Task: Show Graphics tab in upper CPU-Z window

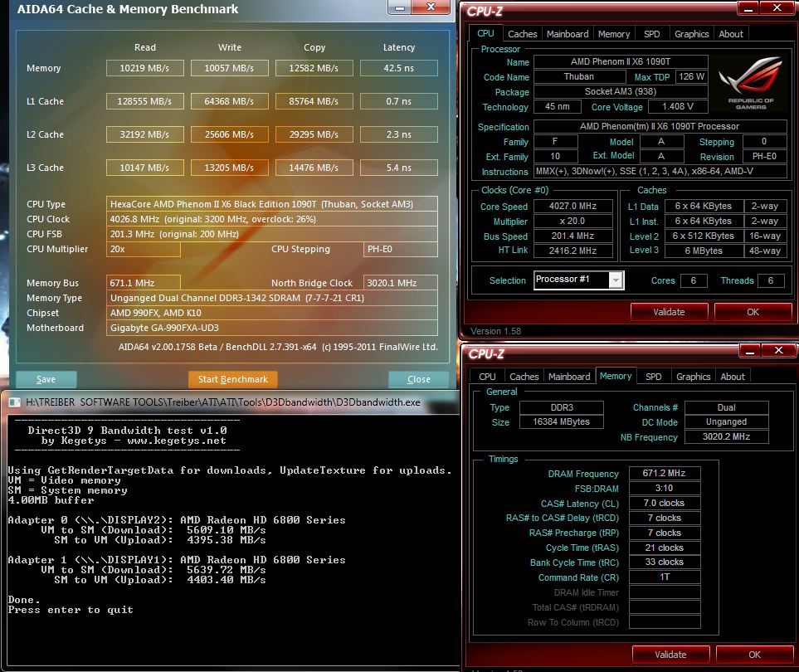Action: tap(691, 34)
